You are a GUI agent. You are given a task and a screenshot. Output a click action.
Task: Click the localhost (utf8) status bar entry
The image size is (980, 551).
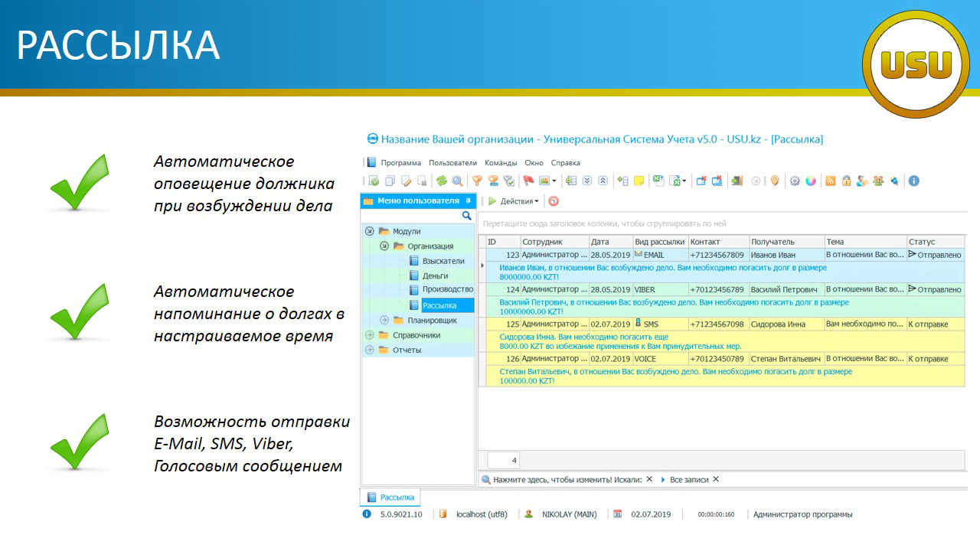[482, 514]
